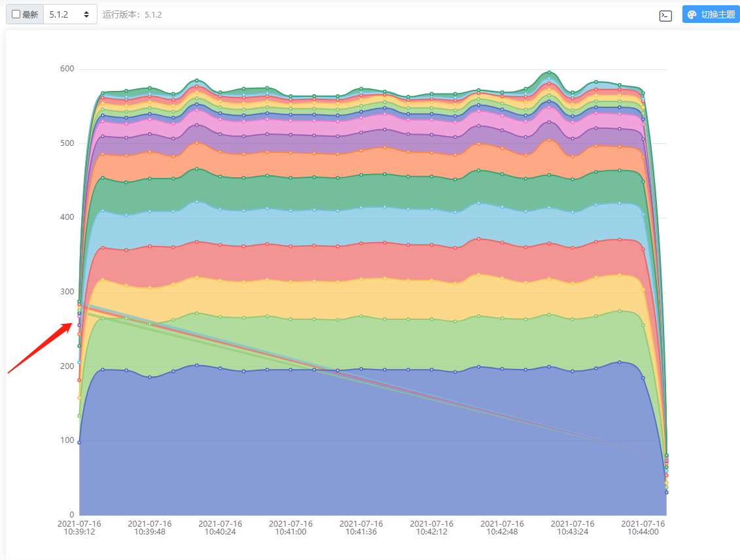Viewport: 740px width, 560px height.
Task: Click the 10:41:36 x-axis label
Action: (361, 528)
